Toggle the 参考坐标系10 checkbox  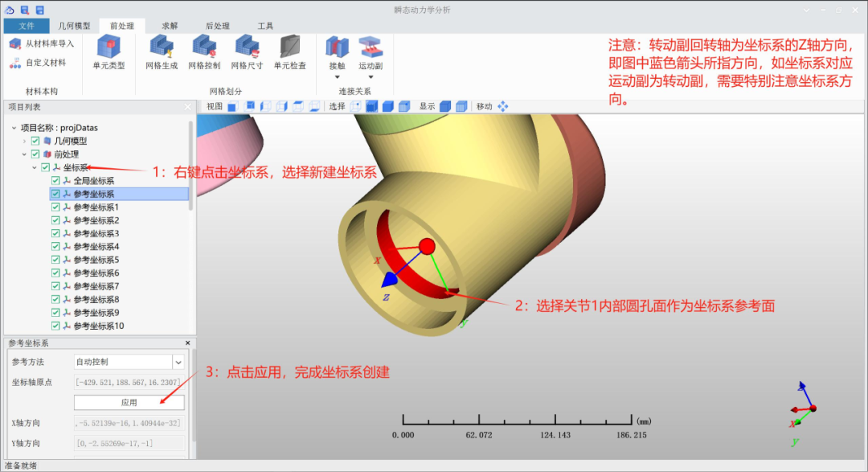click(x=55, y=326)
